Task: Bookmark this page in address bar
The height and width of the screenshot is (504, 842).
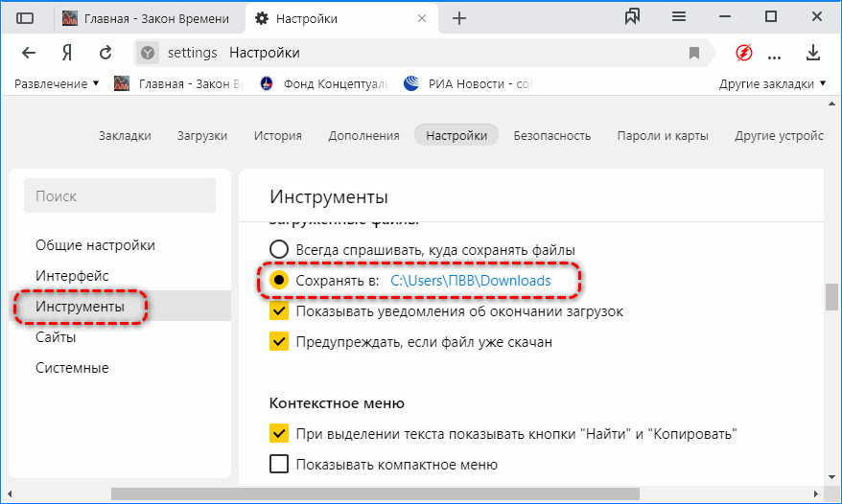Action: tap(694, 53)
